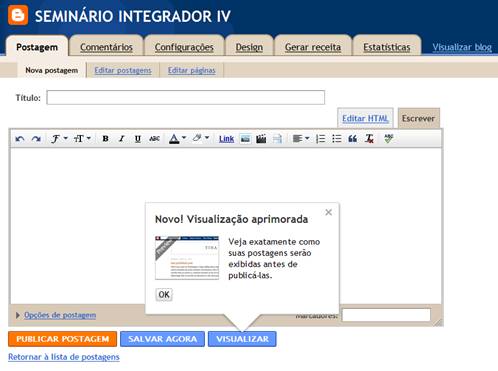Screen dimensions: 498x371
Task: Open the text alignment dropdown
Action: [301, 139]
